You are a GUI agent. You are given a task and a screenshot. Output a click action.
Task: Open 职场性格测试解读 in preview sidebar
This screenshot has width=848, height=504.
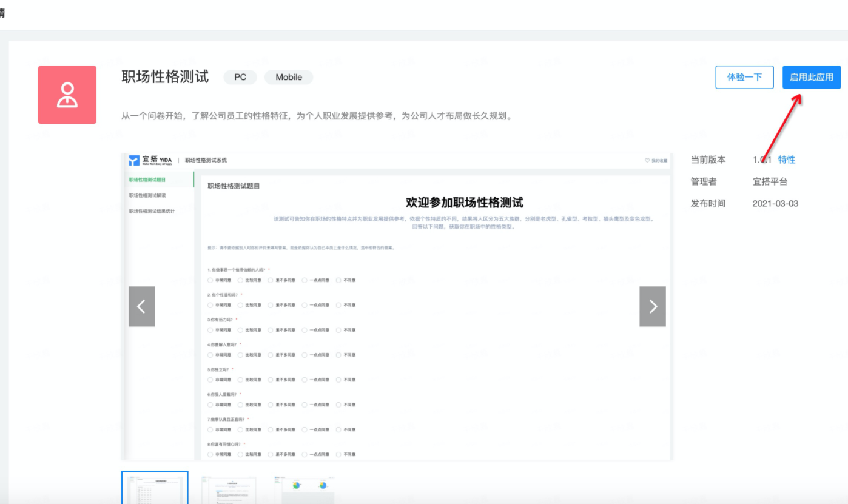pyautogui.click(x=147, y=195)
